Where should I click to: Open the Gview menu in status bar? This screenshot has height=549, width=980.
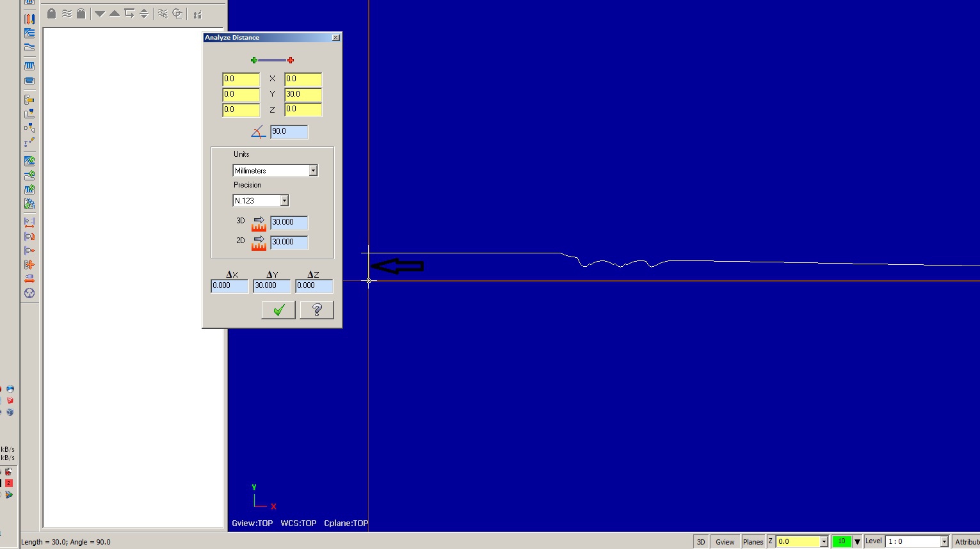pos(725,542)
